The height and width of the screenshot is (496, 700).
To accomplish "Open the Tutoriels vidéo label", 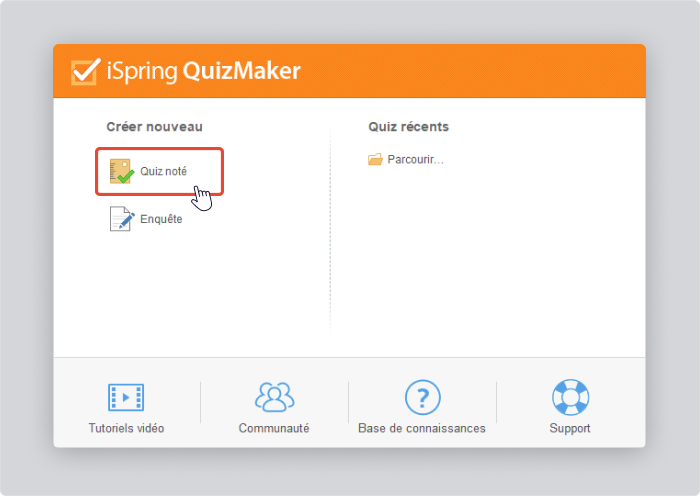I will point(126,428).
